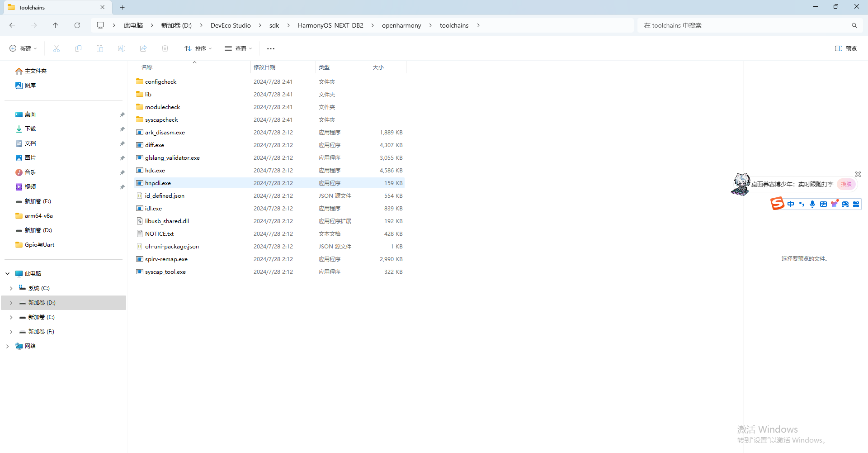868x453 pixels.
Task: Toggle full/half-width punctuation
Action: [x=802, y=204]
